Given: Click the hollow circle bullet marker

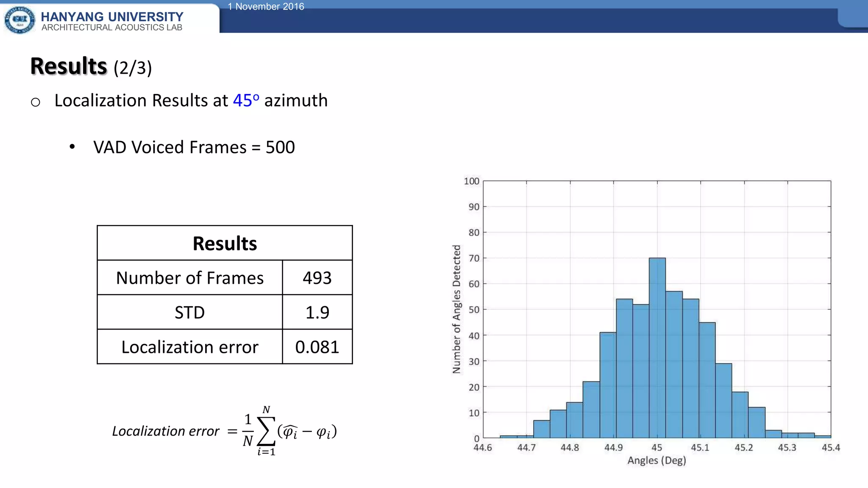Looking at the screenshot, I should tap(36, 102).
